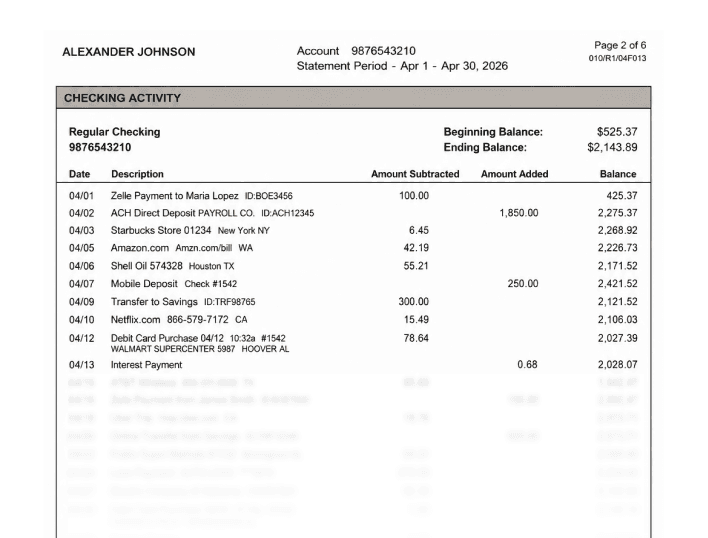This screenshot has height=538, width=708.
Task: Click the Mobile Deposit Check #1542 description
Action: point(174,283)
